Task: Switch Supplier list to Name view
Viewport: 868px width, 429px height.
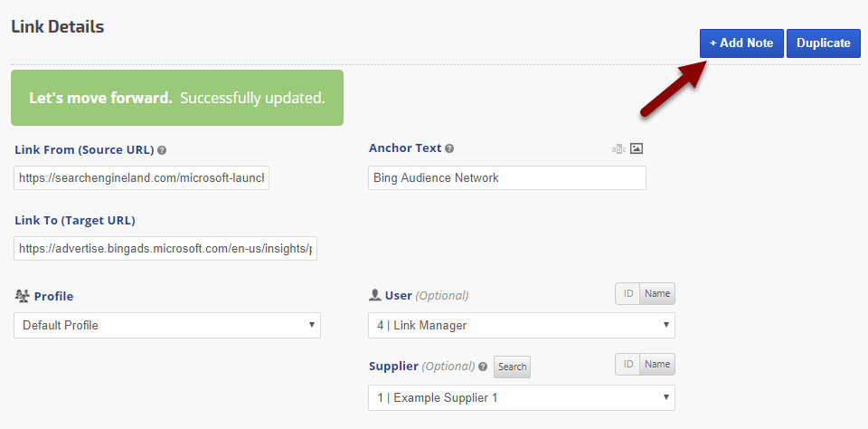Action: click(x=657, y=364)
